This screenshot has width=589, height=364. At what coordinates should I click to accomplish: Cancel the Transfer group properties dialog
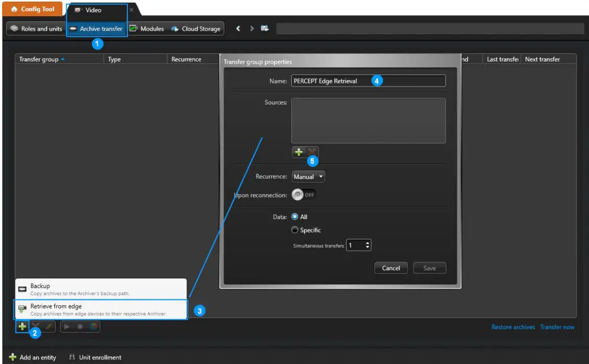[x=391, y=268]
